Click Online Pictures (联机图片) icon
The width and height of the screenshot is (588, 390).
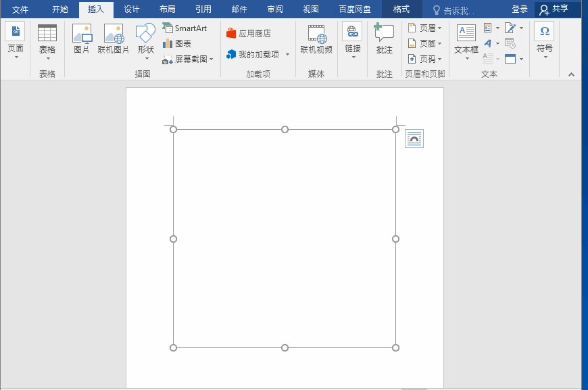pos(114,33)
